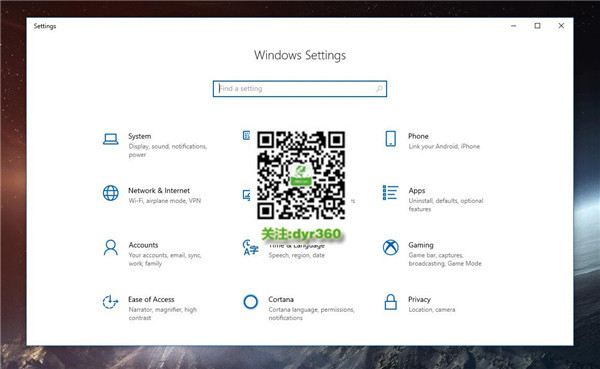Select the Ease of Access label
The image size is (600, 369).
pos(151,299)
